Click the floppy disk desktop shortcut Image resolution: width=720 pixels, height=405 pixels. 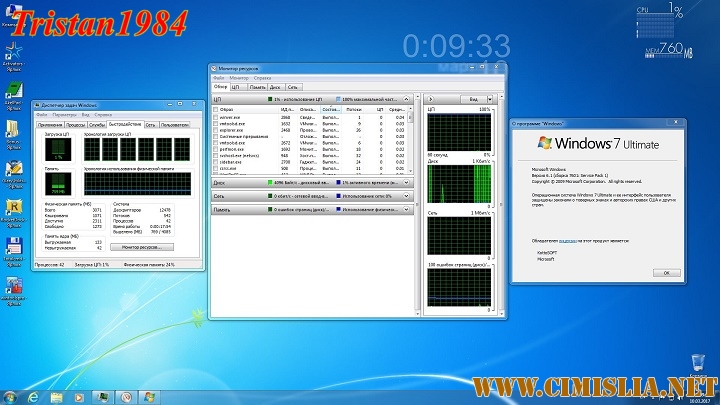(x=13, y=247)
